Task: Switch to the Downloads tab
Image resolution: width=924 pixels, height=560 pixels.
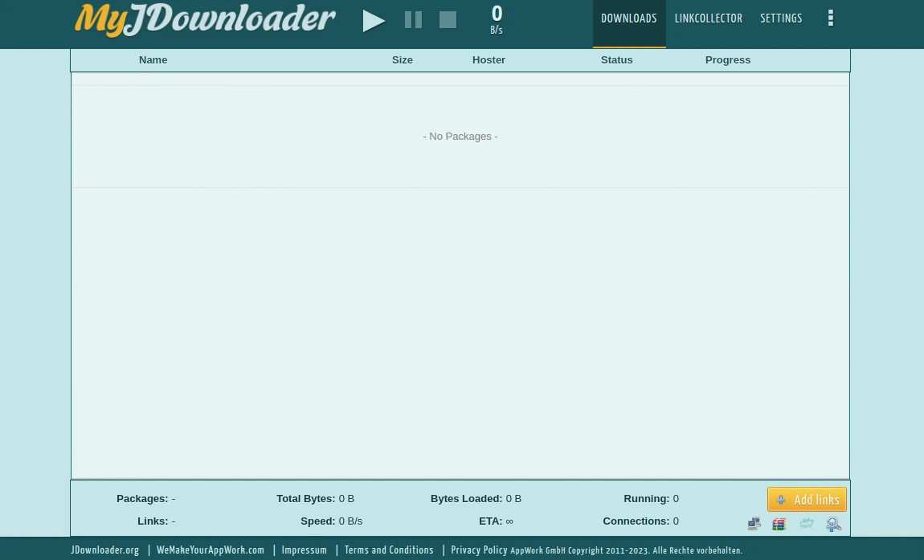Action: coord(629,18)
